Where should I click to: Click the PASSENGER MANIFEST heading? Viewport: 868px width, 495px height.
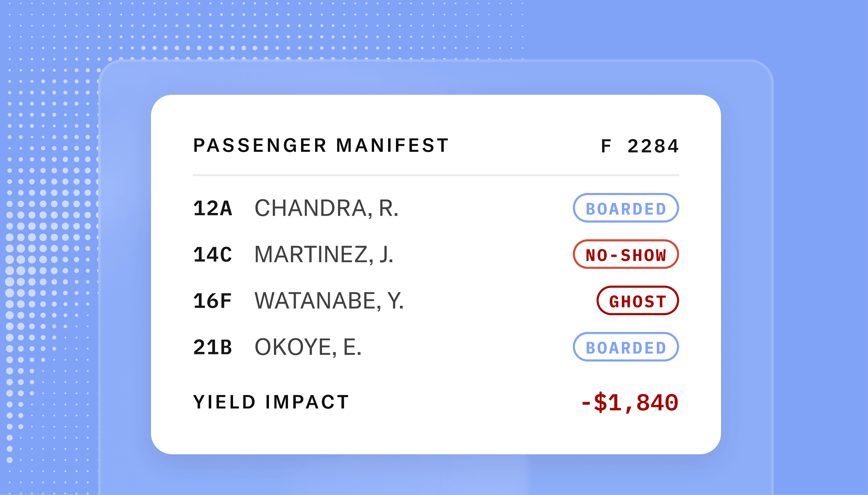pos(321,146)
